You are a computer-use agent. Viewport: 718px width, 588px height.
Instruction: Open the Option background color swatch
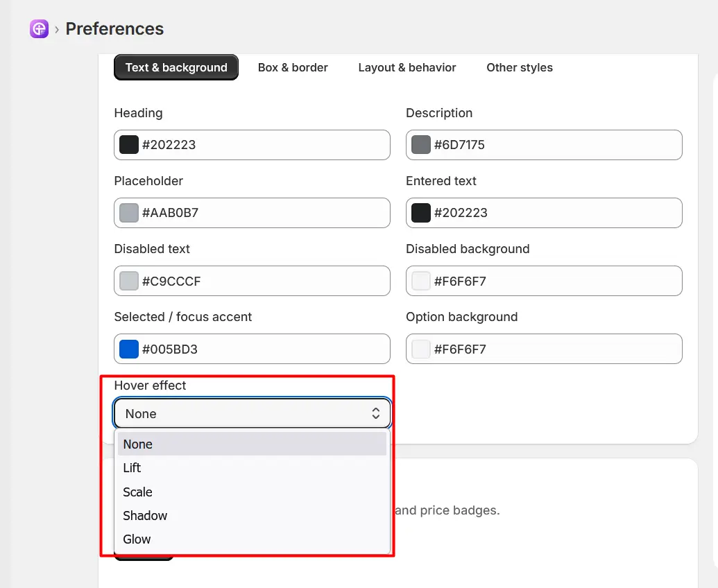pos(421,349)
